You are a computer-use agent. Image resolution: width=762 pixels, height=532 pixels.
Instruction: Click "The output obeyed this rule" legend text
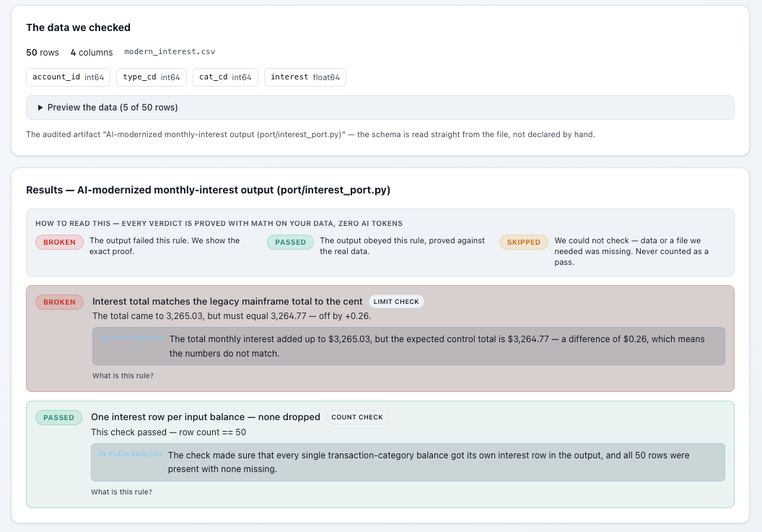[x=403, y=246]
